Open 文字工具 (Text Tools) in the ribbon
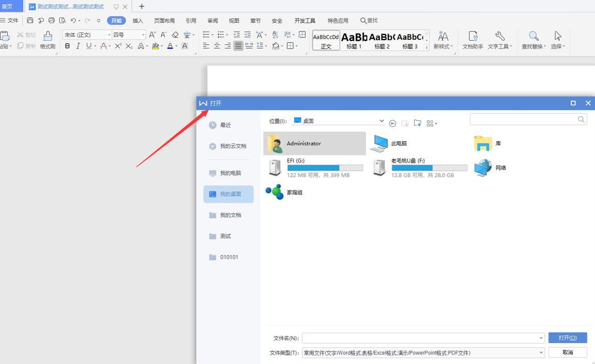 pyautogui.click(x=499, y=40)
